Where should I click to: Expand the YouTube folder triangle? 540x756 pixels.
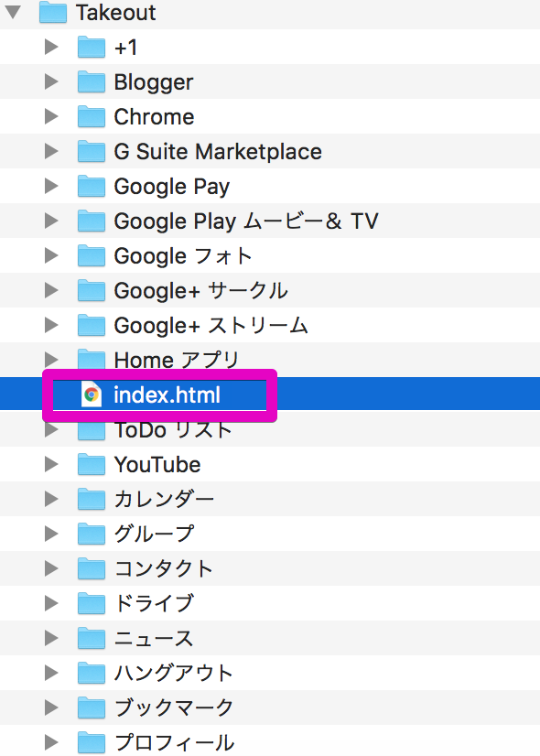51,463
